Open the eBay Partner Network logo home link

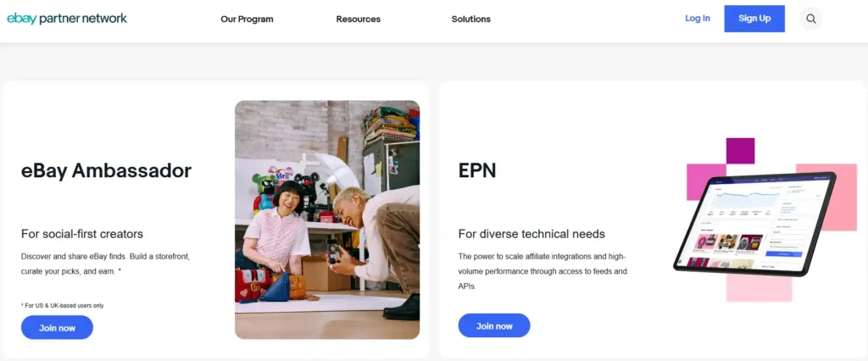pyautogui.click(x=67, y=19)
